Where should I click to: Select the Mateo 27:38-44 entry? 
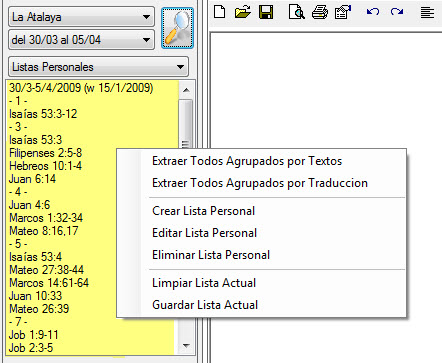[46, 270]
